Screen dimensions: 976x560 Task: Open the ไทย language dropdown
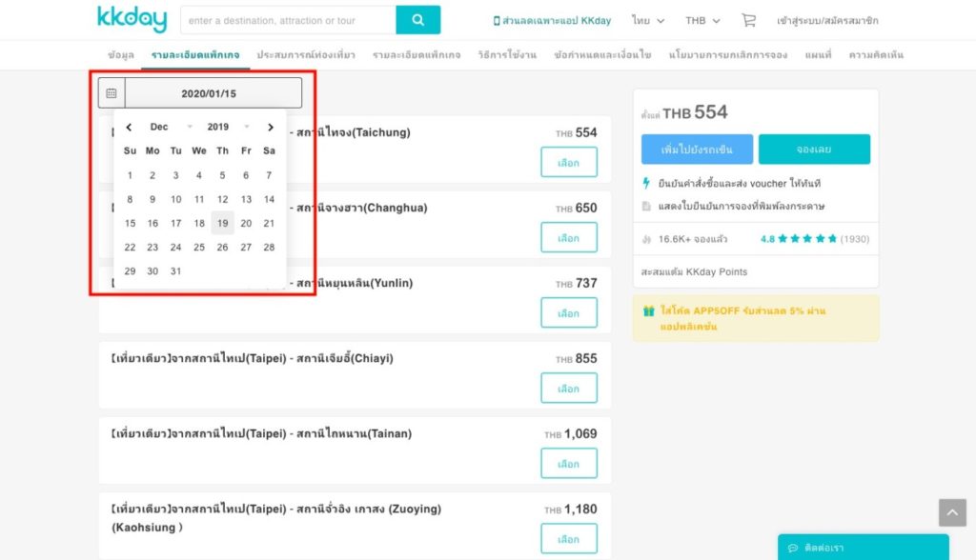[x=648, y=20]
